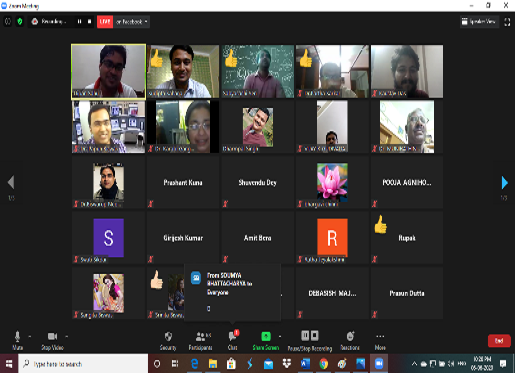
Task: Expand audio options arrow next to Mute
Action: (30, 337)
